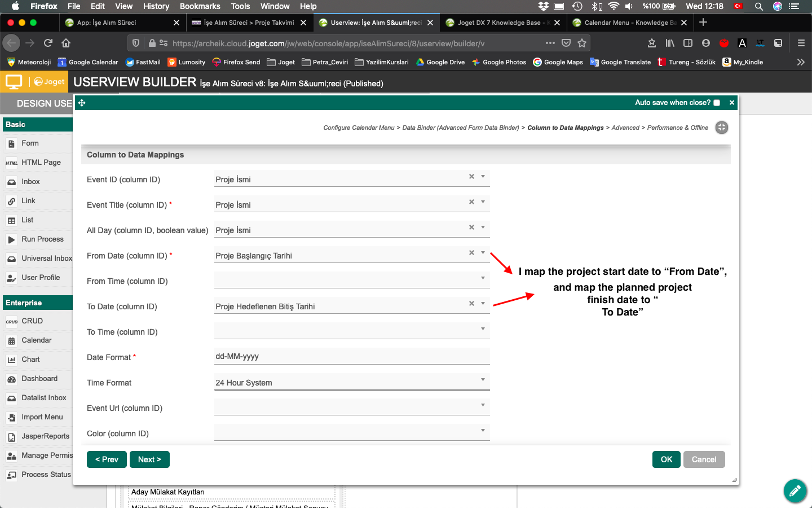Select the Run Process icon
This screenshot has width=812, height=508.
point(11,240)
